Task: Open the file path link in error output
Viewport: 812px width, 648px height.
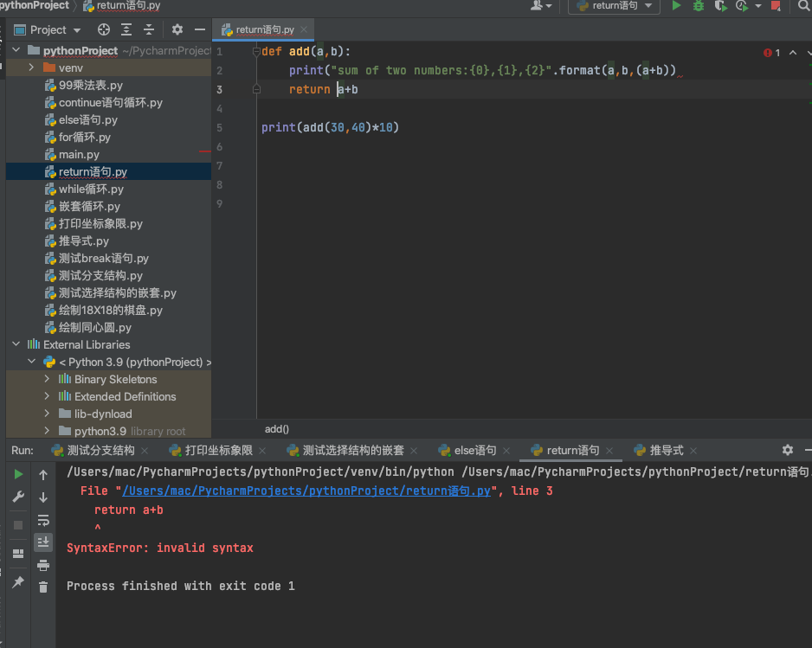Action: pyautogui.click(x=306, y=491)
